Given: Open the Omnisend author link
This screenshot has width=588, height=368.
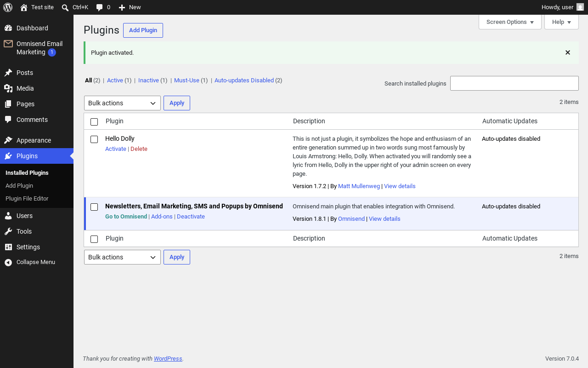Looking at the screenshot, I should 351,219.
